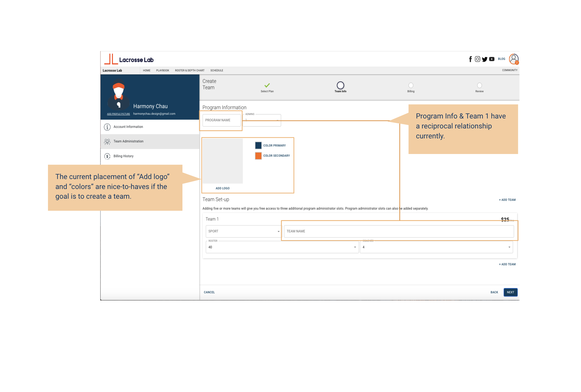Open the Facebook social icon

click(x=471, y=59)
